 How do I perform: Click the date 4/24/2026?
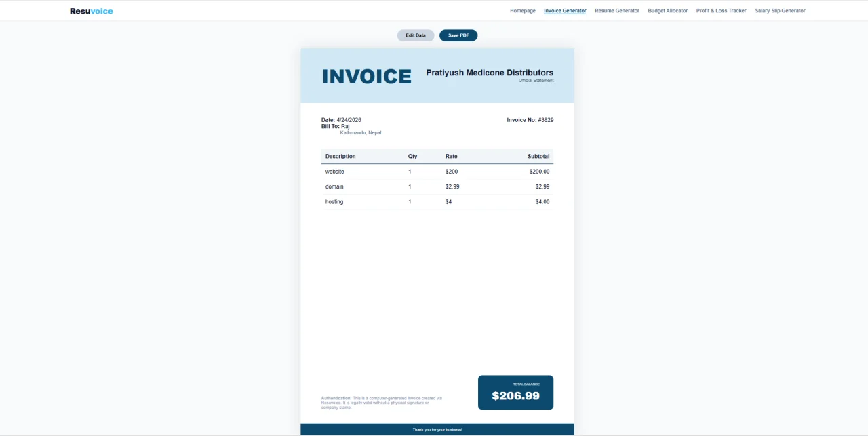point(349,120)
